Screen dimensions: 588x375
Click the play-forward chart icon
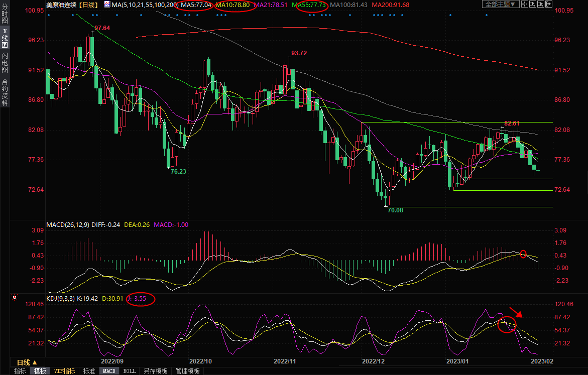click(x=541, y=4)
